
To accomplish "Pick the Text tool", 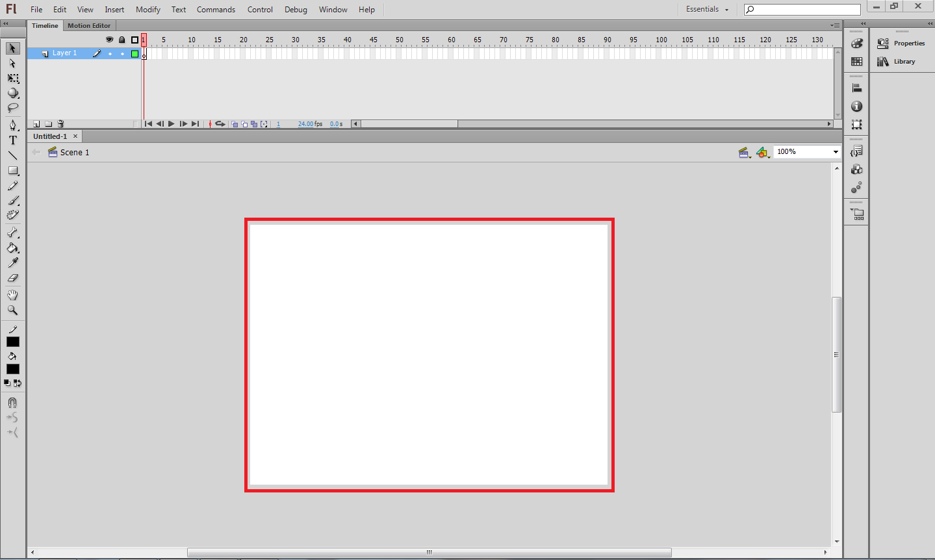I will click(12, 140).
